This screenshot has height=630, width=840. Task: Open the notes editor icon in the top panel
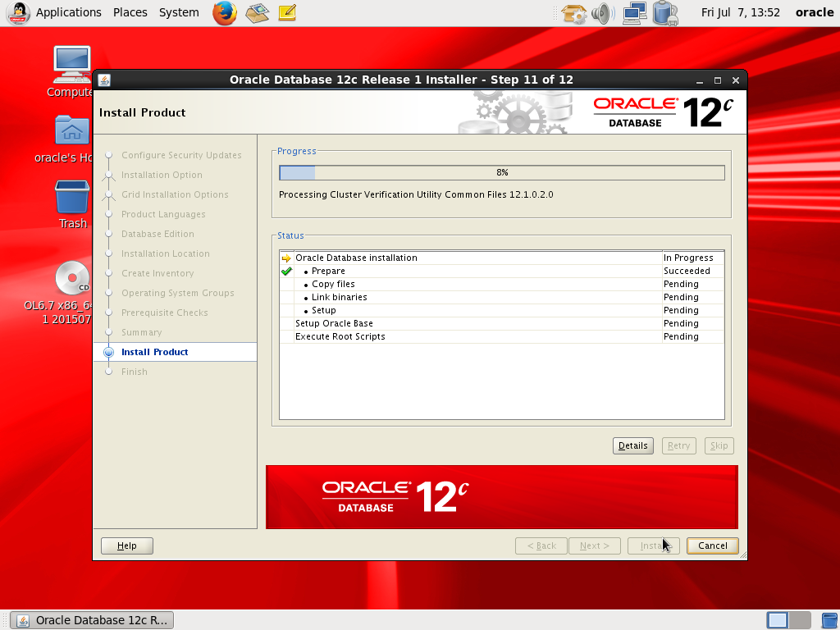[x=287, y=12]
